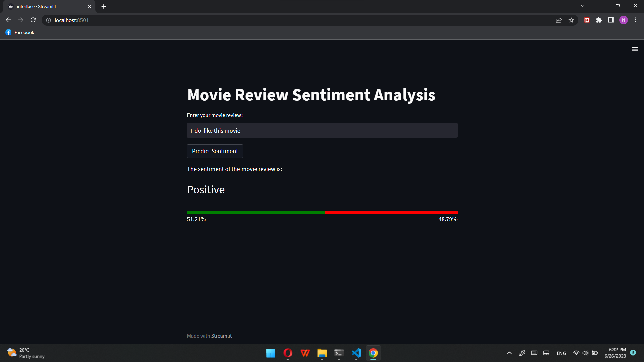Bookmark this page with the star icon
Viewport: 644px width, 362px height.
pyautogui.click(x=571, y=20)
